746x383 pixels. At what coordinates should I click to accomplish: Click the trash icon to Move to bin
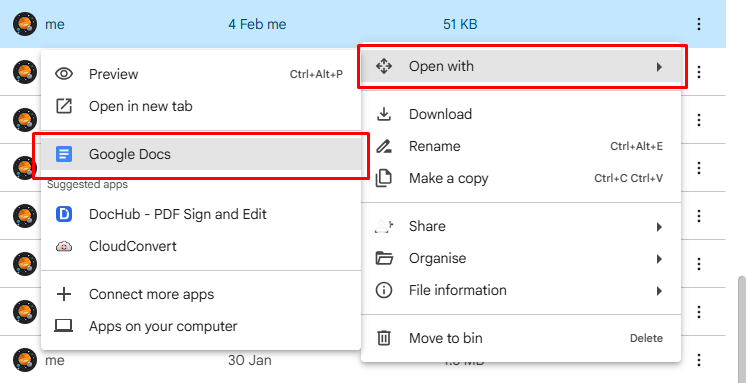384,338
